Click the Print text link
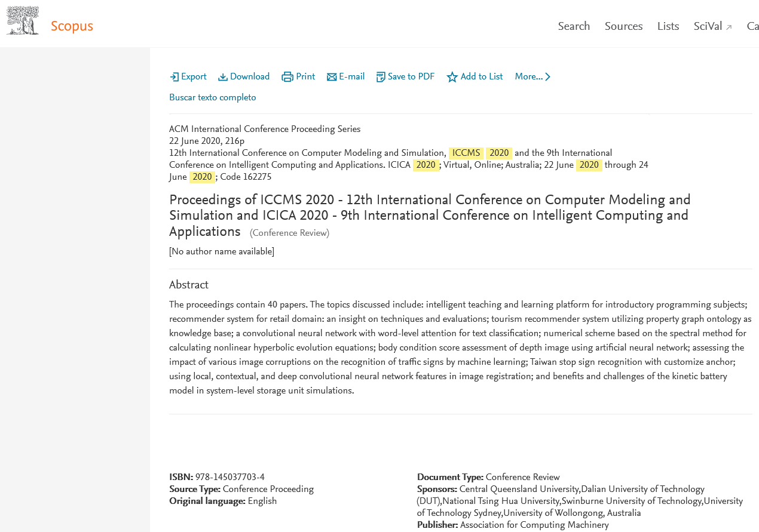This screenshot has width=759, height=532. (305, 76)
